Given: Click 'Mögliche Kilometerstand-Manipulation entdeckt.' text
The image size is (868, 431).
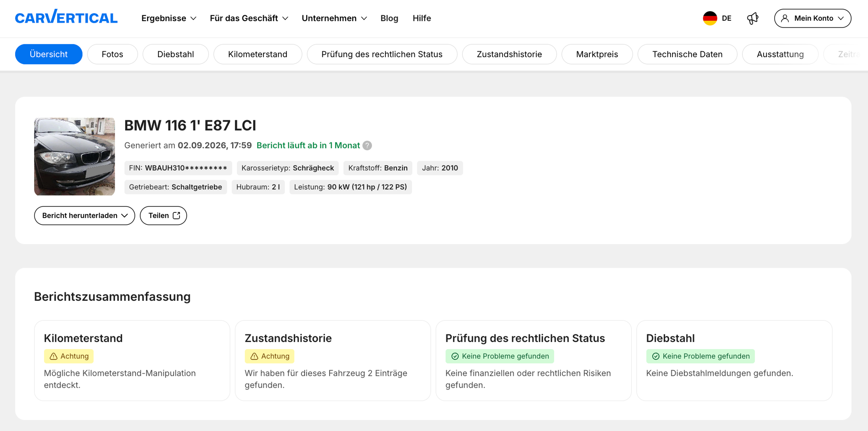Looking at the screenshot, I should click(x=120, y=379).
